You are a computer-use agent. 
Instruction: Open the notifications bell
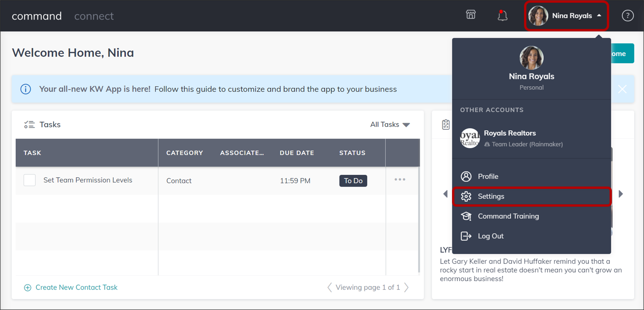502,15
